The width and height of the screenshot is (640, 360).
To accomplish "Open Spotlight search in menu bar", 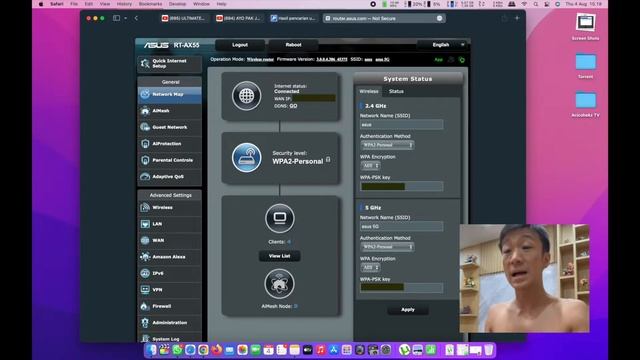I will coord(536,4).
